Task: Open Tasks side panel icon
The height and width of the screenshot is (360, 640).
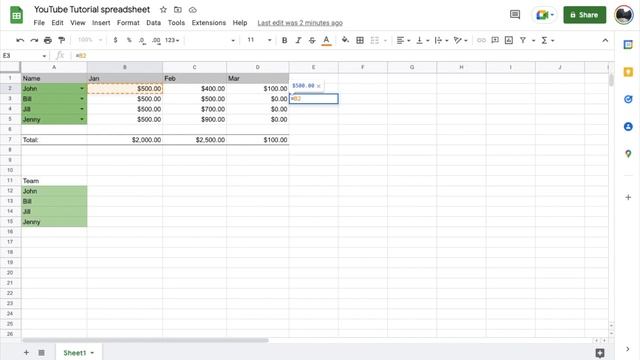Action: 628,99
